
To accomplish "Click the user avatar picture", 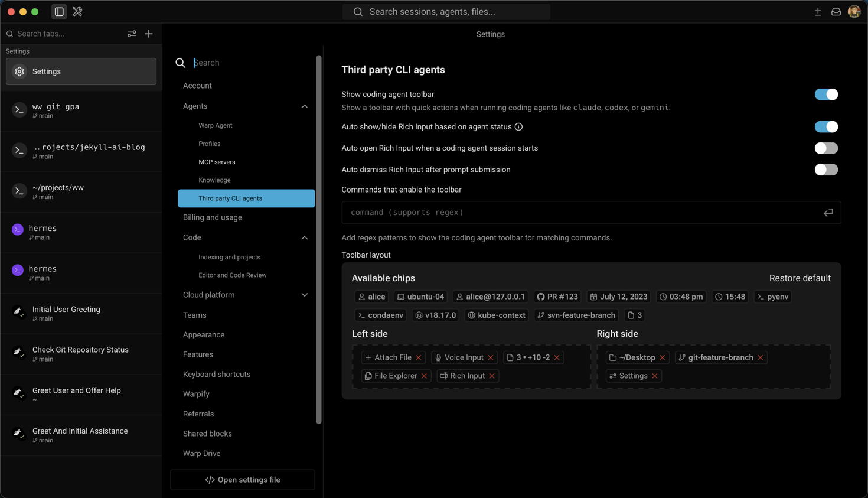I will click(x=854, y=12).
